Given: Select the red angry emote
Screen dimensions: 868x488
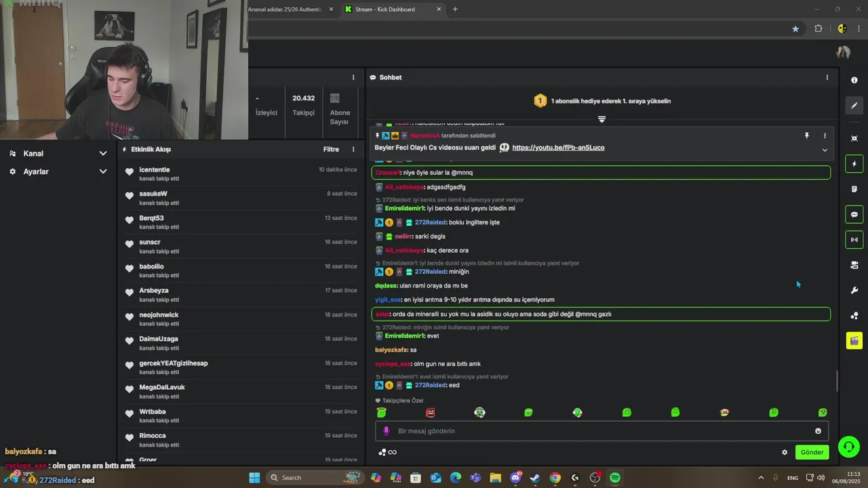Looking at the screenshot, I should pyautogui.click(x=430, y=412).
